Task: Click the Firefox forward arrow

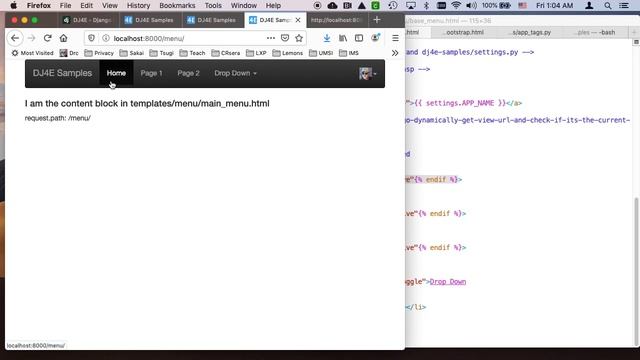Action: pos(31,38)
